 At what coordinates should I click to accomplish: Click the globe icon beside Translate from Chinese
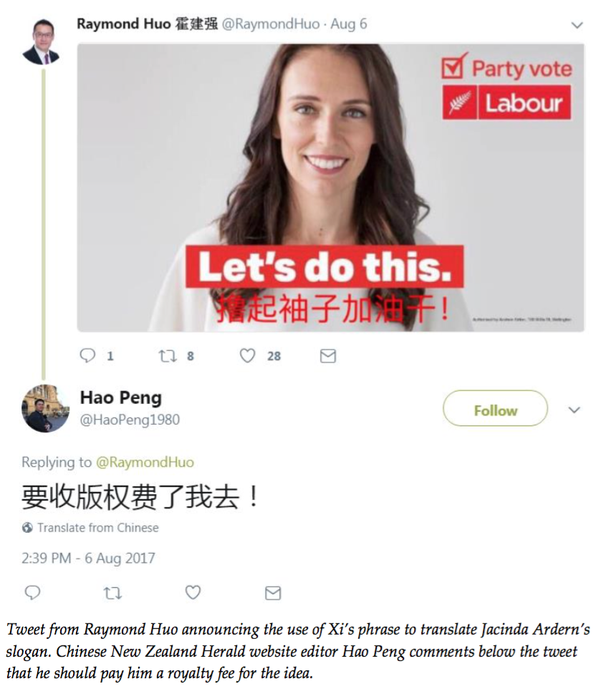click(27, 527)
